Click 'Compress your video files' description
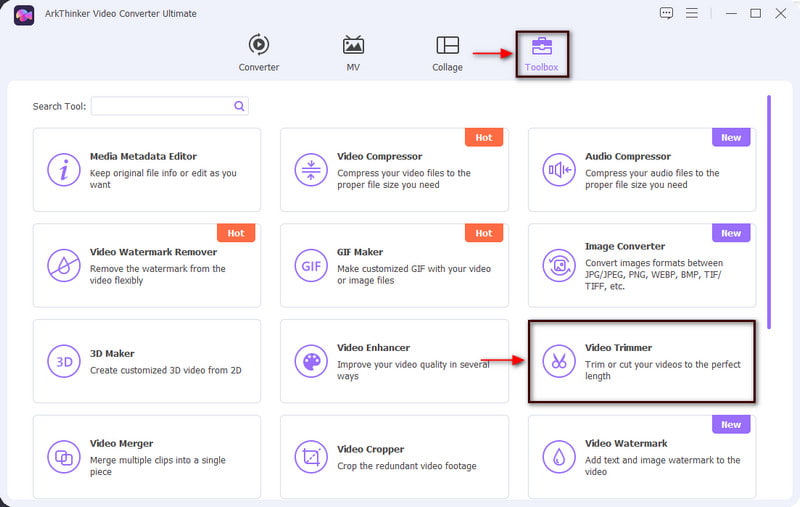800x507 pixels. point(404,179)
